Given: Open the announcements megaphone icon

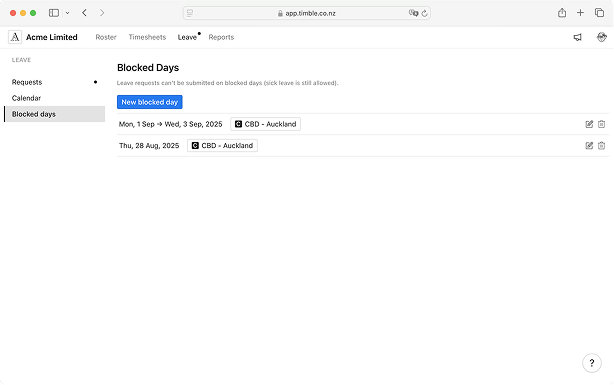Looking at the screenshot, I should (x=578, y=37).
